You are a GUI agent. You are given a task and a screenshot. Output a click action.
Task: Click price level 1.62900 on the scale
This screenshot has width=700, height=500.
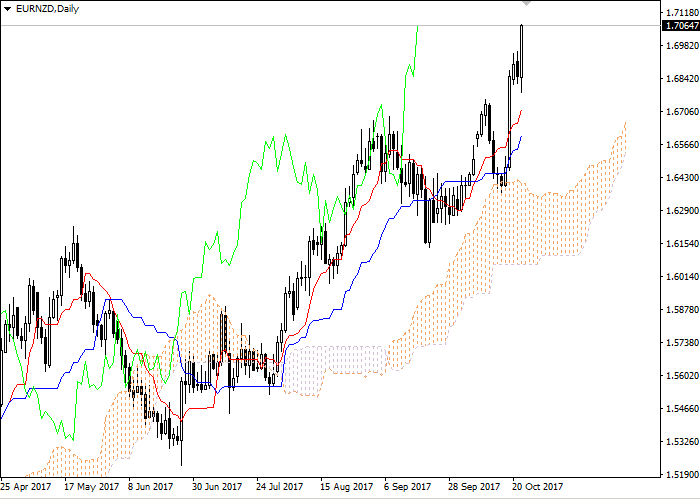tap(682, 211)
